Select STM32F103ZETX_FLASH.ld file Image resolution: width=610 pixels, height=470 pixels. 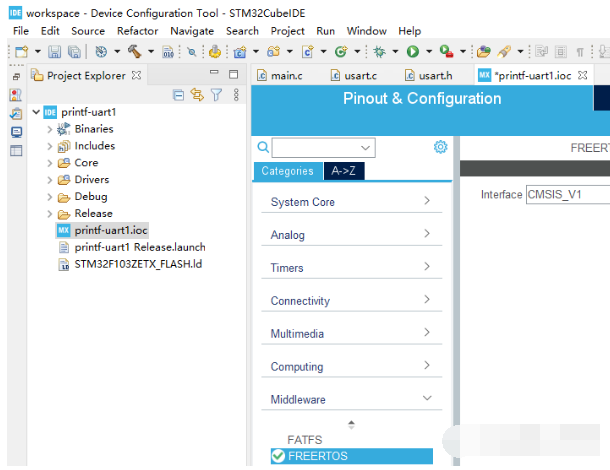(x=138, y=264)
